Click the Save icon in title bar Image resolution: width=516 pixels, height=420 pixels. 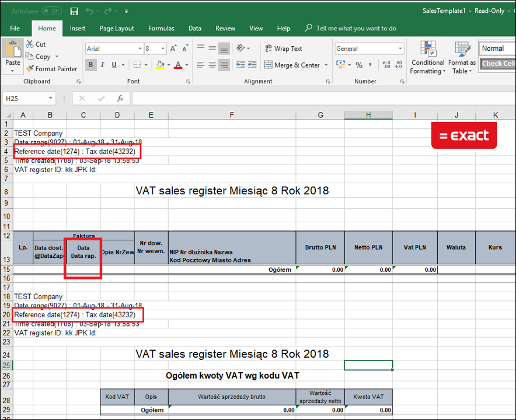coord(74,11)
